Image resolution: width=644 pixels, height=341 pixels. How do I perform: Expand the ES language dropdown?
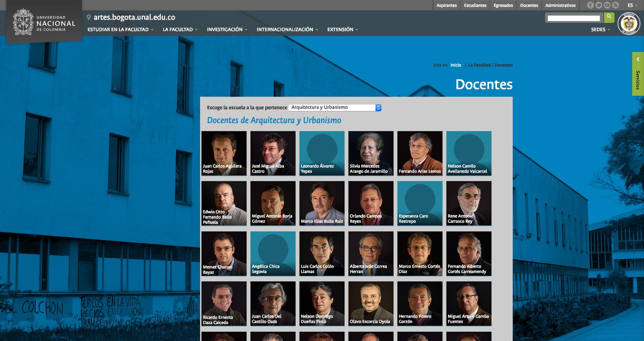632,5
